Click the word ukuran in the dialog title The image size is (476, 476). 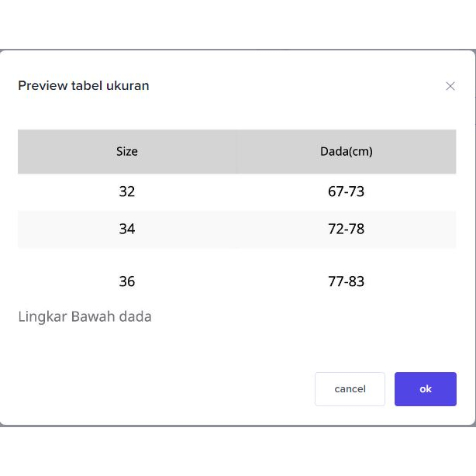(x=127, y=86)
